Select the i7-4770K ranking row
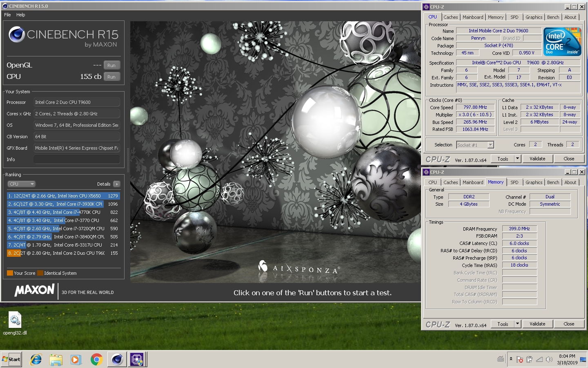Screen dimensions: 588x368 click(63, 212)
